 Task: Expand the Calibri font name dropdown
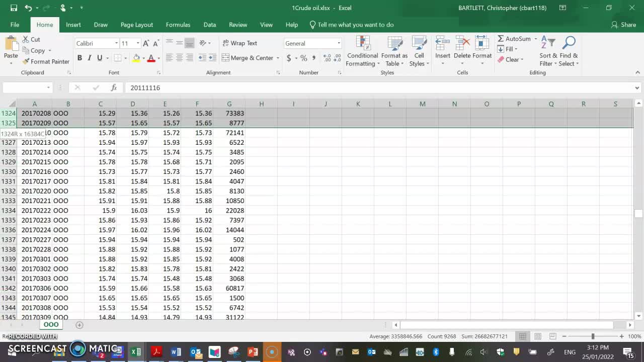[116, 43]
